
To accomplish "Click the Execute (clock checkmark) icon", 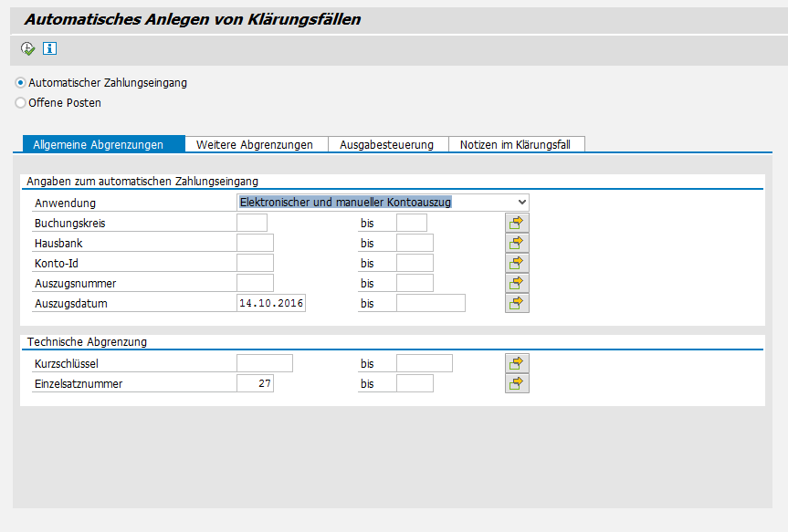I will coord(27,48).
